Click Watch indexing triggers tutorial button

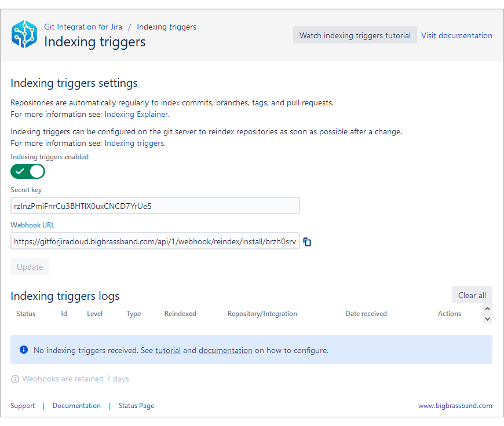355,35
